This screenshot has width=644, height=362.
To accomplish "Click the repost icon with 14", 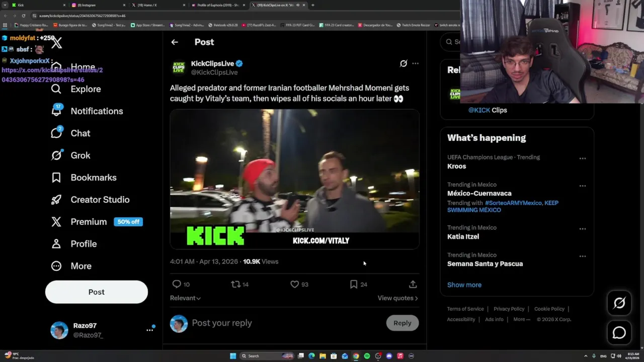I will point(235,284).
